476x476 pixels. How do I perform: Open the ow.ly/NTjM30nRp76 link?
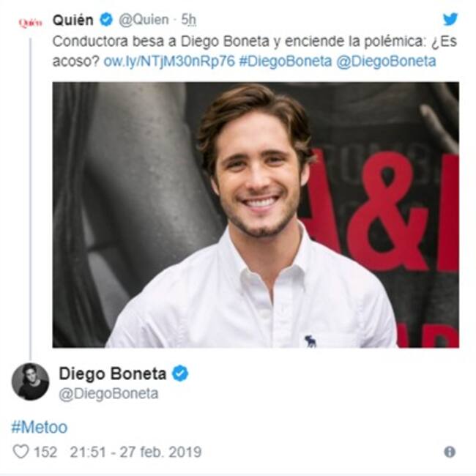click(x=169, y=61)
